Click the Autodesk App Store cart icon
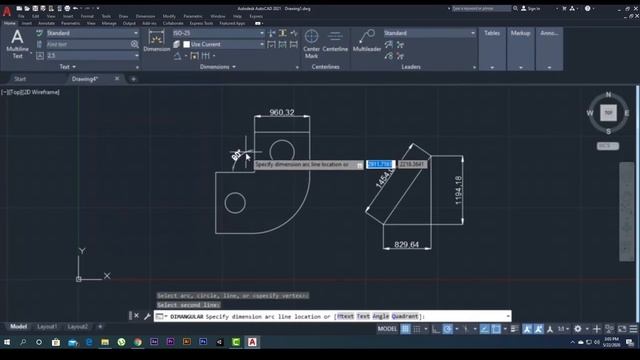Screen dimensions: 640x360 [564, 8]
